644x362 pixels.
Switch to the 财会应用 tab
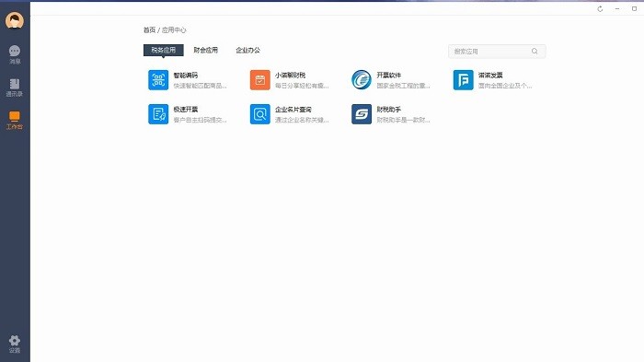click(206, 50)
